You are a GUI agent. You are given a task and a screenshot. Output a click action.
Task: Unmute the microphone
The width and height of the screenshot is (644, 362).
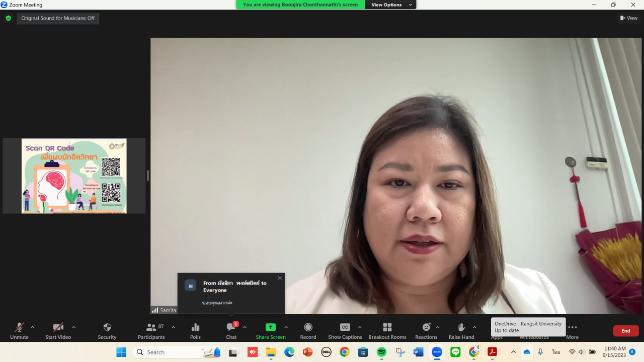(19, 328)
